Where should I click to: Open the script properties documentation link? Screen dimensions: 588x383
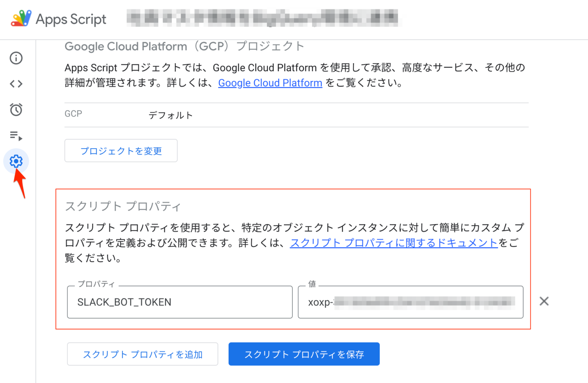[x=394, y=242]
